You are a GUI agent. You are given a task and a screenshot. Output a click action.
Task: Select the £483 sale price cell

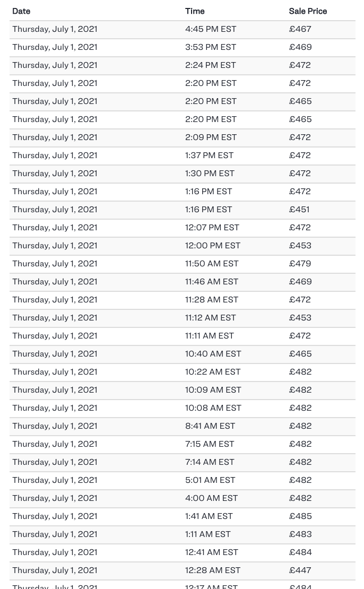click(x=300, y=534)
